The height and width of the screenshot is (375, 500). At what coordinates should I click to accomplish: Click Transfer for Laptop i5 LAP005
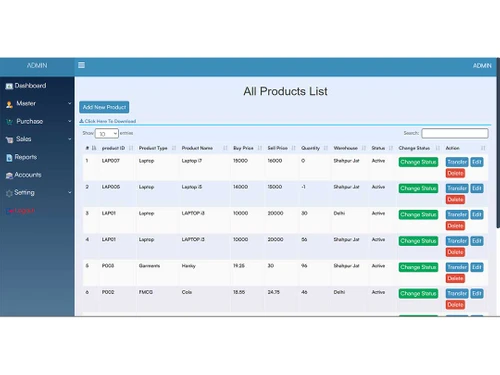click(457, 188)
